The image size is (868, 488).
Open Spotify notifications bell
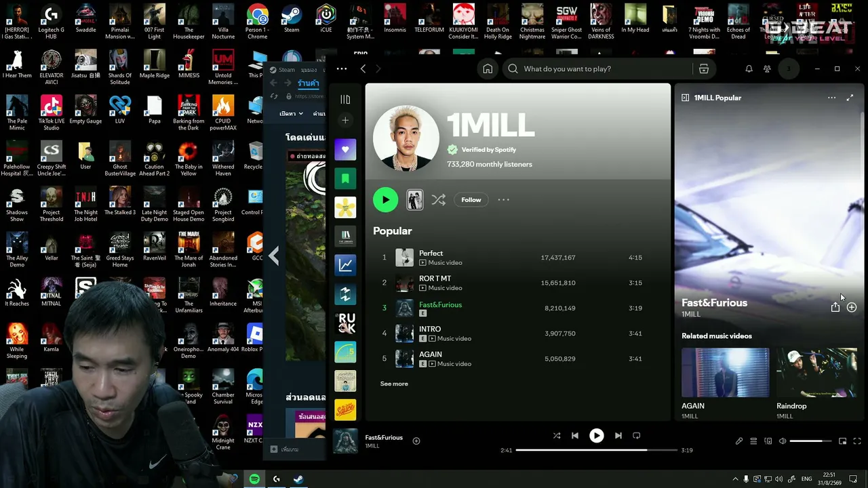(x=749, y=69)
